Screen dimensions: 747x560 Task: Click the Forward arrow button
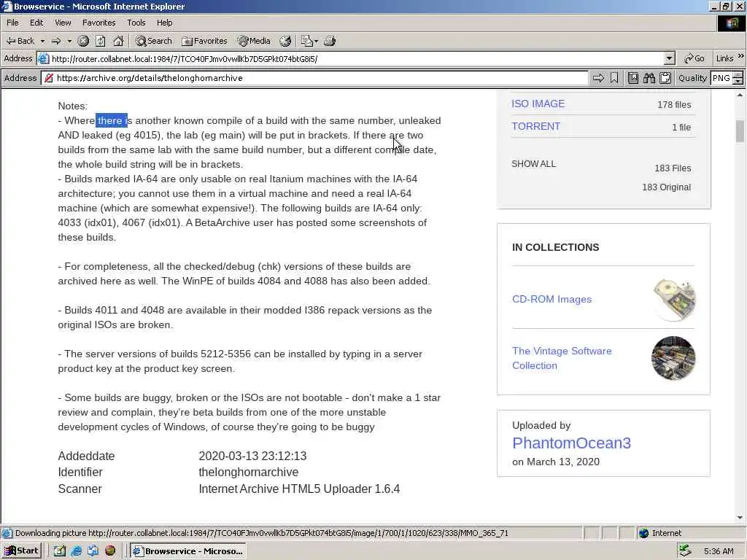tap(55, 41)
